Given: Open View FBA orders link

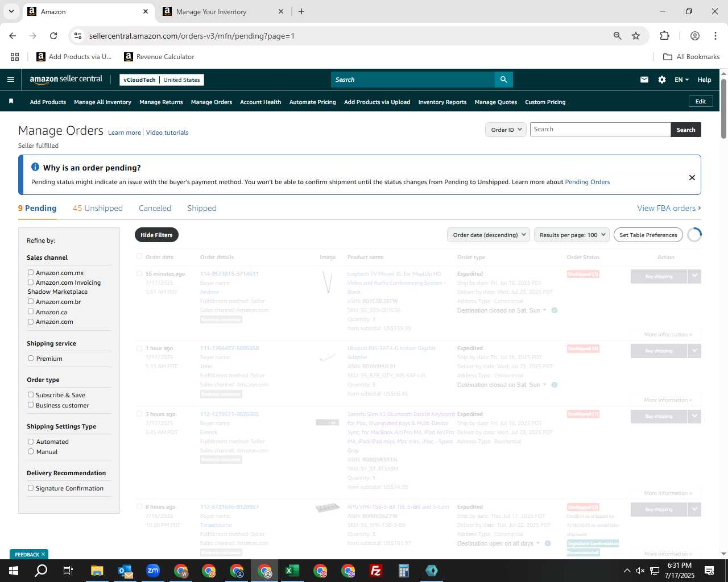Looking at the screenshot, I should click(669, 208).
